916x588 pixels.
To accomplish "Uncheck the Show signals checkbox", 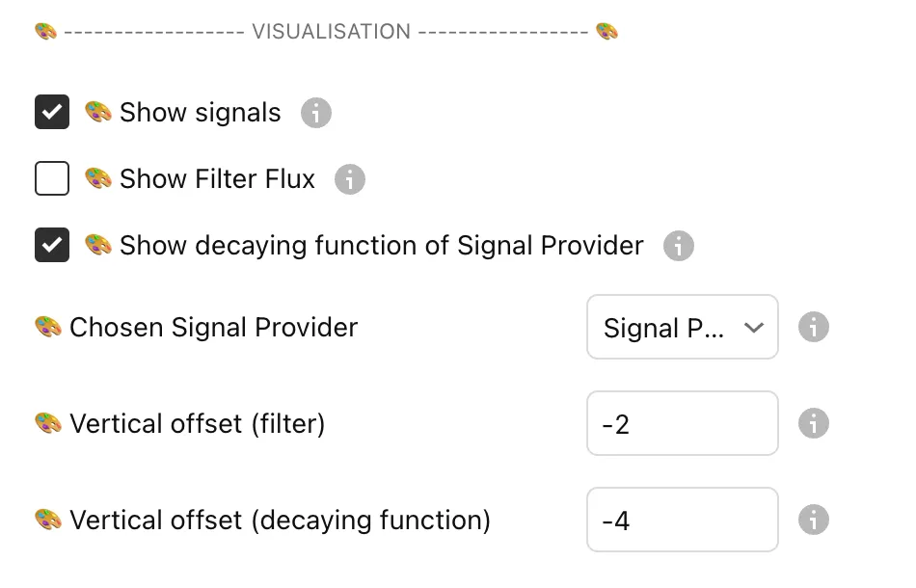I will click(x=52, y=113).
